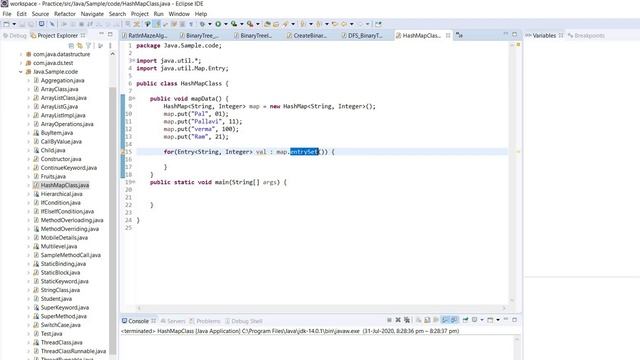This screenshot has height=360, width=640.
Task: Close the HashMapClass editor tab
Action: tap(448, 36)
